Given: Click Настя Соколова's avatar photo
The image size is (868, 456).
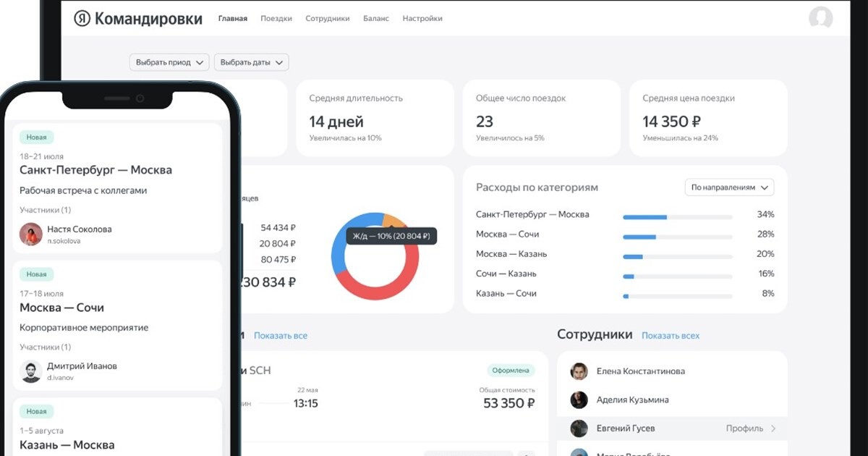Looking at the screenshot, I should pyautogui.click(x=30, y=234).
